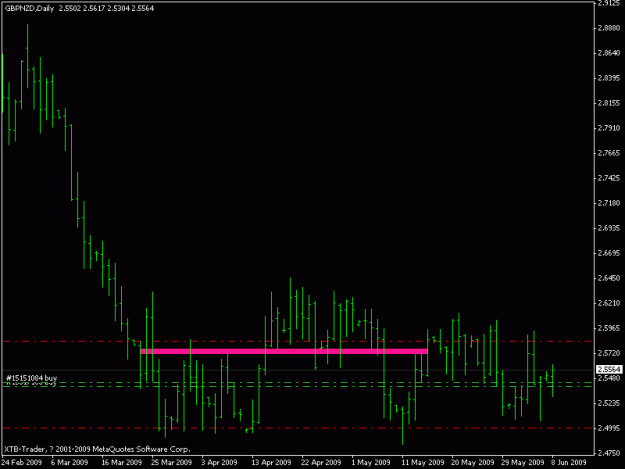Screen dimensions: 625x469
Task: Click the 2.6695 price scale label
Action: (x=609, y=253)
